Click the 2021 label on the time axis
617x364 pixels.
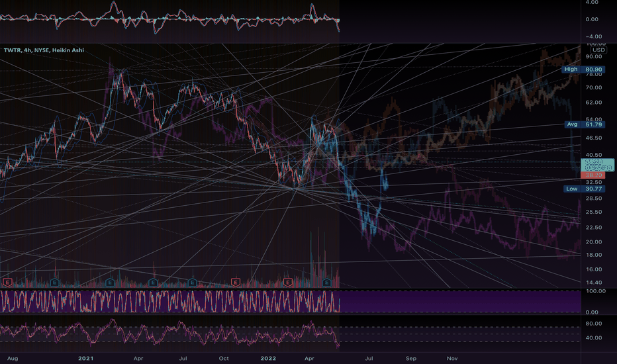pos(86,359)
